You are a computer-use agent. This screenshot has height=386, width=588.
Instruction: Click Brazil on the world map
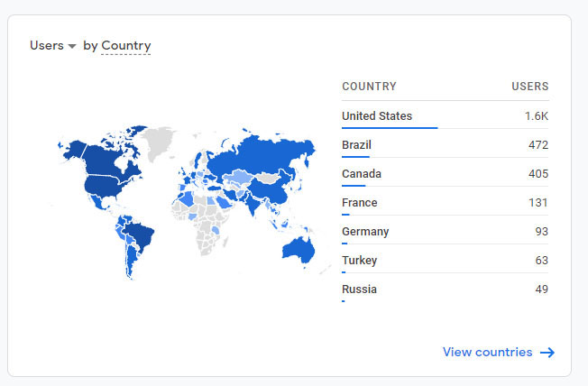[140, 236]
